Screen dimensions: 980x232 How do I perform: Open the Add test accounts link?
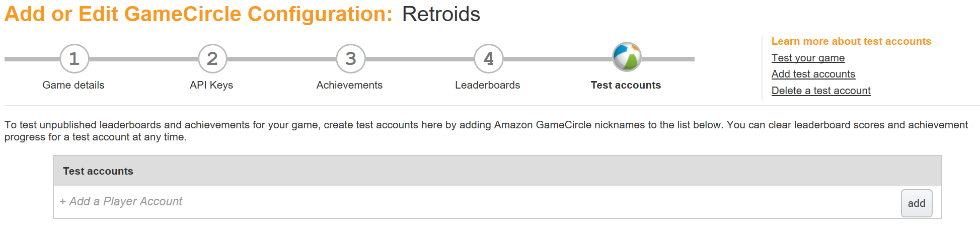click(x=813, y=74)
